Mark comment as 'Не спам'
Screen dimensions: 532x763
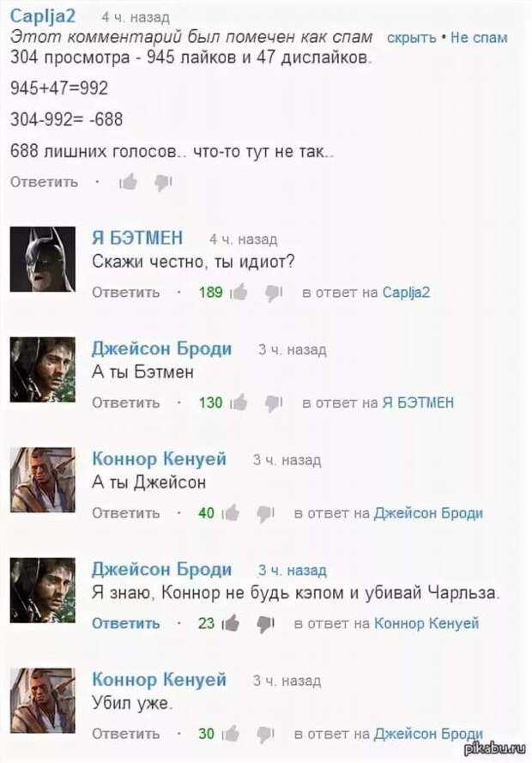(x=479, y=38)
